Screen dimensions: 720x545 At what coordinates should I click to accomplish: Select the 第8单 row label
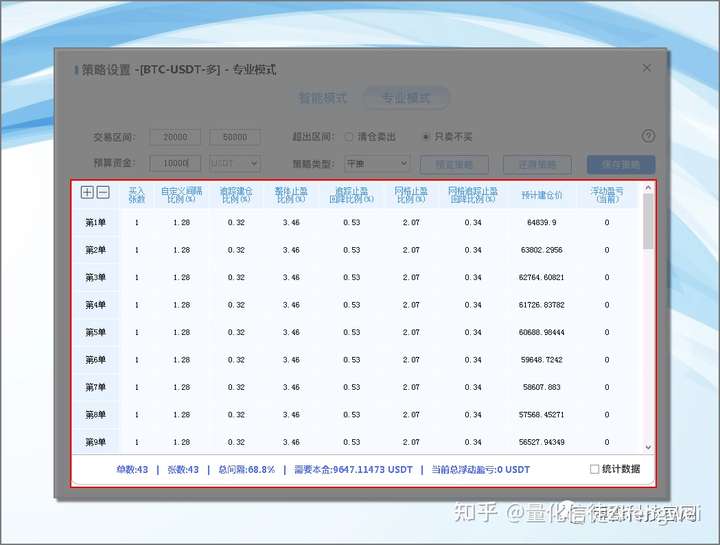tap(96, 415)
